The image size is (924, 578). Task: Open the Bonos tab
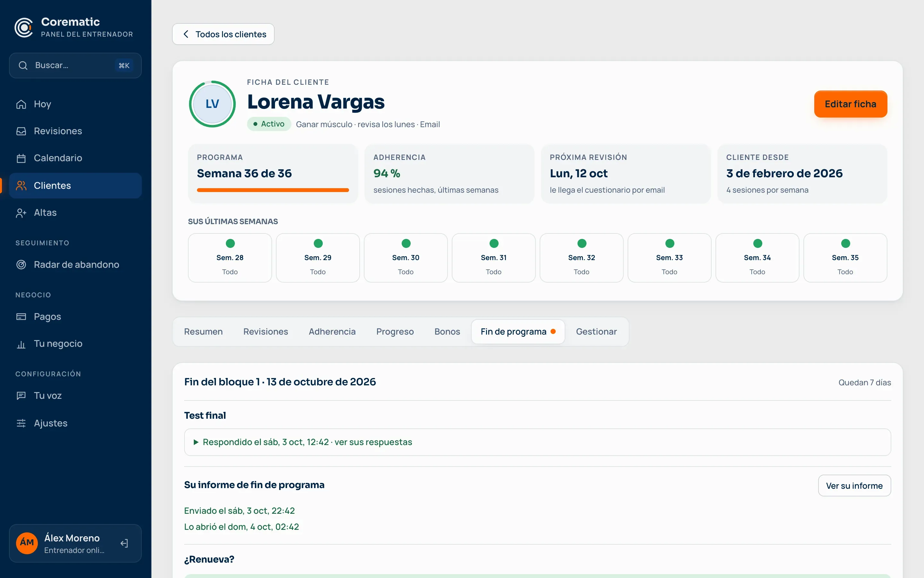point(447,331)
